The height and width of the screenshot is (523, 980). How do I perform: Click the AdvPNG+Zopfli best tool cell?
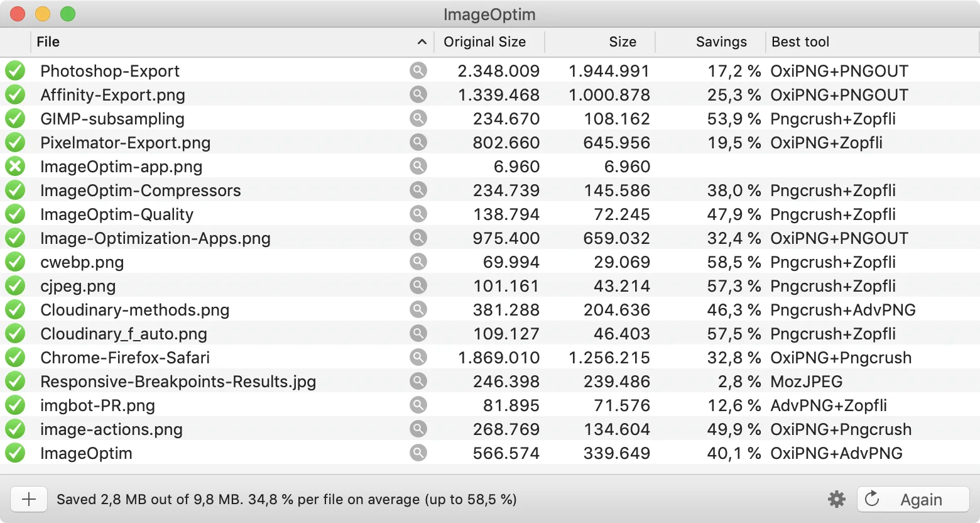[x=829, y=405]
